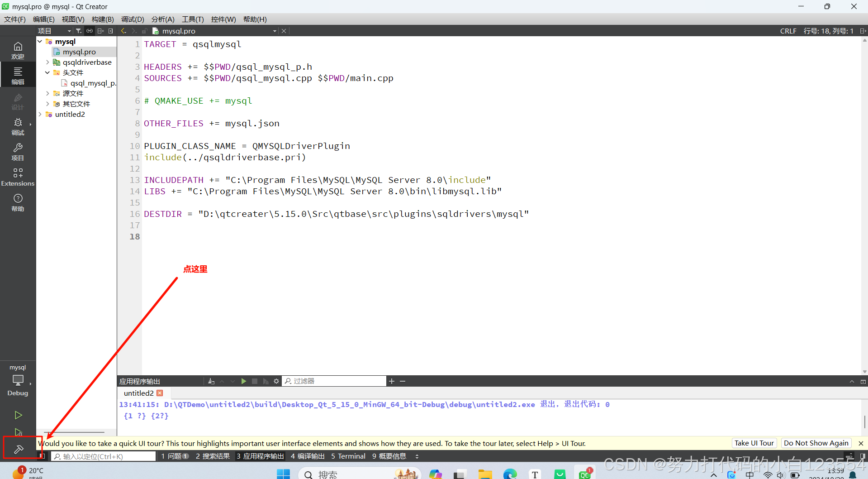Viewport: 868px width, 479px height.
Task: Click the Extensions icon in sidebar
Action: (x=18, y=177)
